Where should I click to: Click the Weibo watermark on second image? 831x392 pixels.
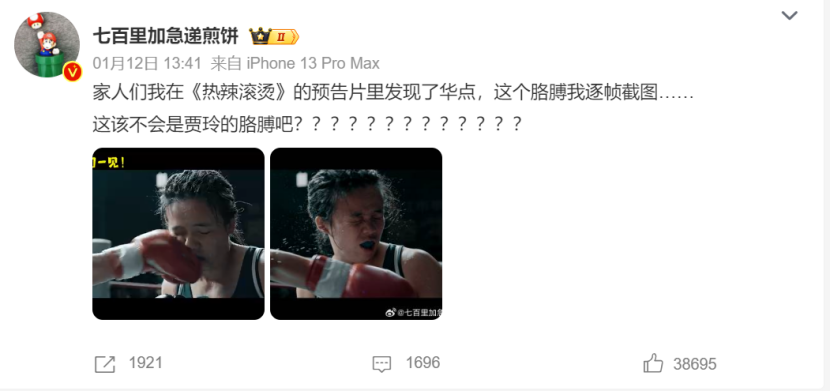click(413, 313)
